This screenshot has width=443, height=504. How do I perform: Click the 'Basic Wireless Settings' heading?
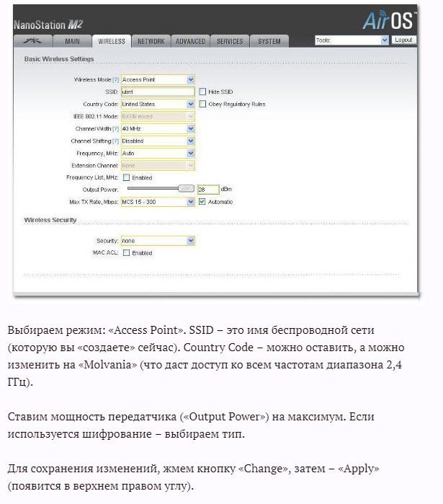click(x=59, y=59)
